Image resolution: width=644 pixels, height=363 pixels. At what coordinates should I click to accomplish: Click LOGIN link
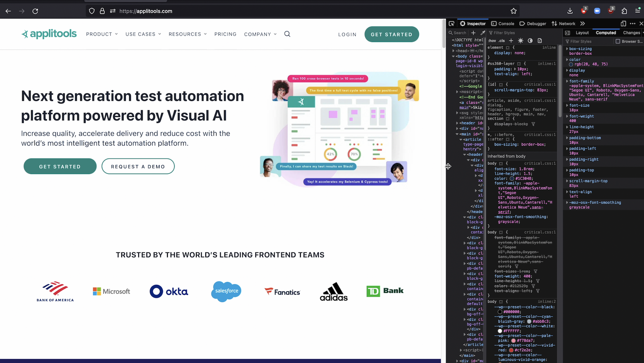[x=347, y=34]
